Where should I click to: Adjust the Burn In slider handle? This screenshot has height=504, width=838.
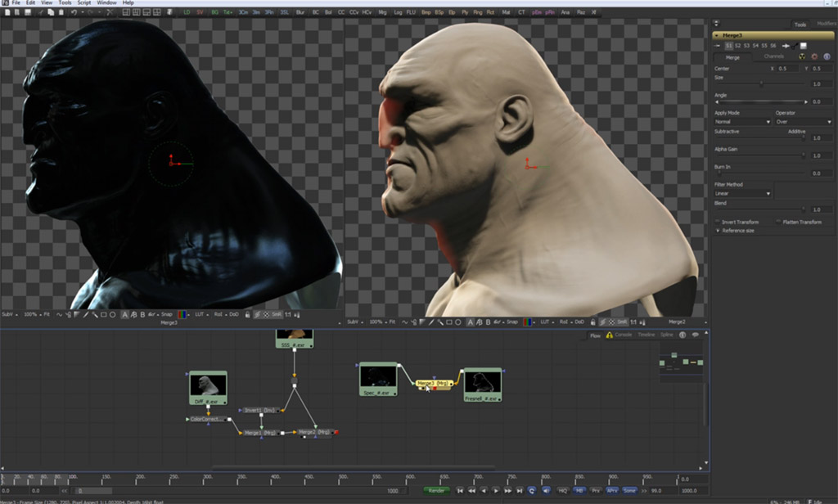pos(719,173)
